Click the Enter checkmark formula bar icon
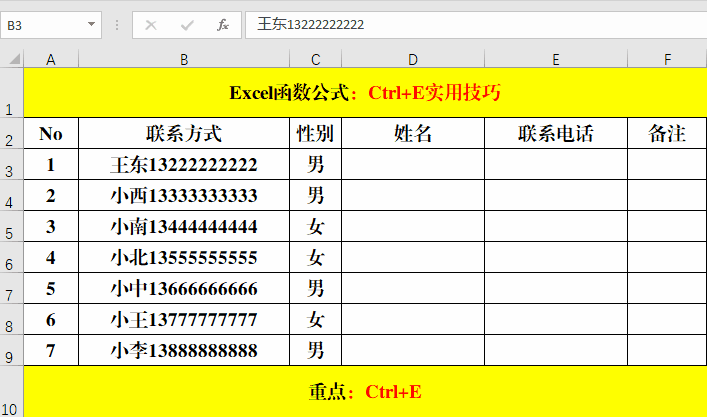 coord(187,25)
